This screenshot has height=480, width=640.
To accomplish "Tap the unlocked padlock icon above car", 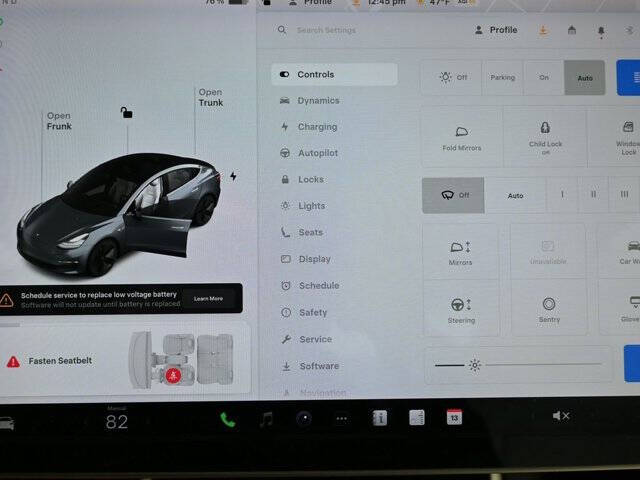I will coord(127,112).
